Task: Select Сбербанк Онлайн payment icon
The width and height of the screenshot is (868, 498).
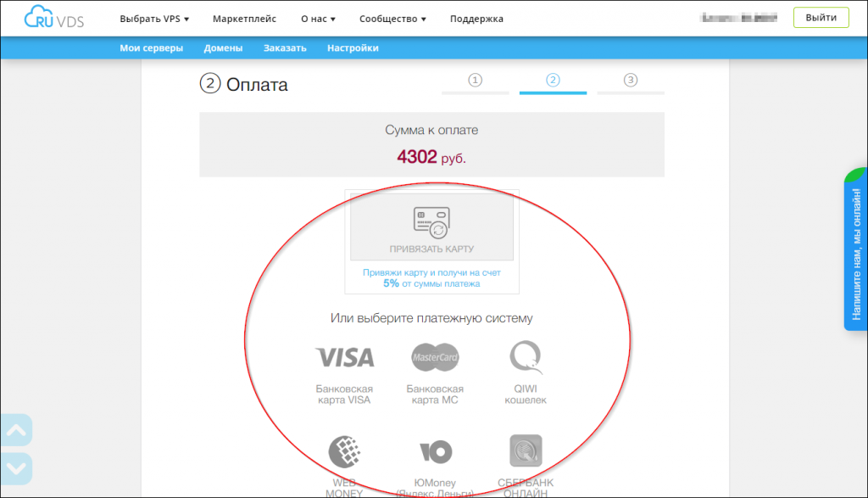Action: coord(526,450)
